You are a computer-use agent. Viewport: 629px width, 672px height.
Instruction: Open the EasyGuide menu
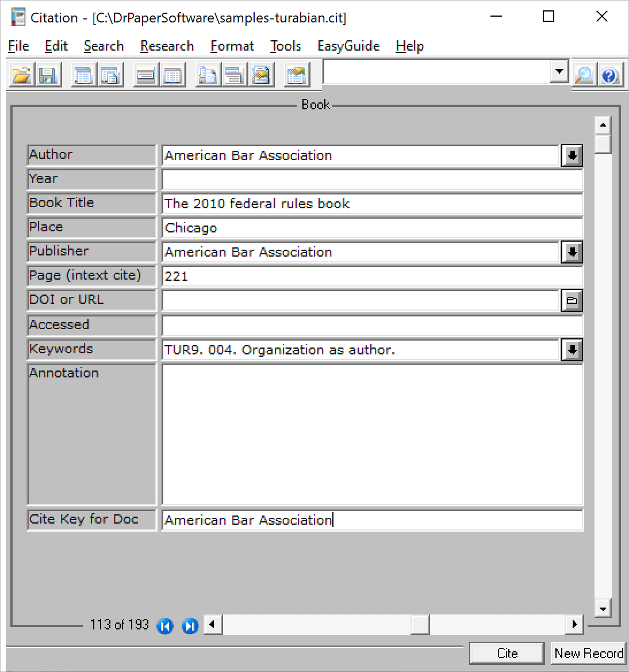[348, 46]
